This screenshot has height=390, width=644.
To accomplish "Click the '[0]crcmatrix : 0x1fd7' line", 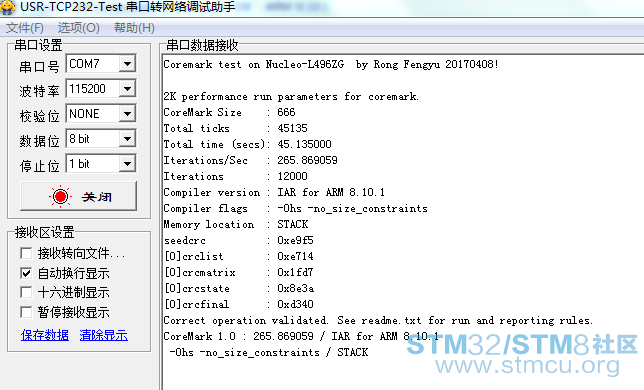I will tap(238, 272).
